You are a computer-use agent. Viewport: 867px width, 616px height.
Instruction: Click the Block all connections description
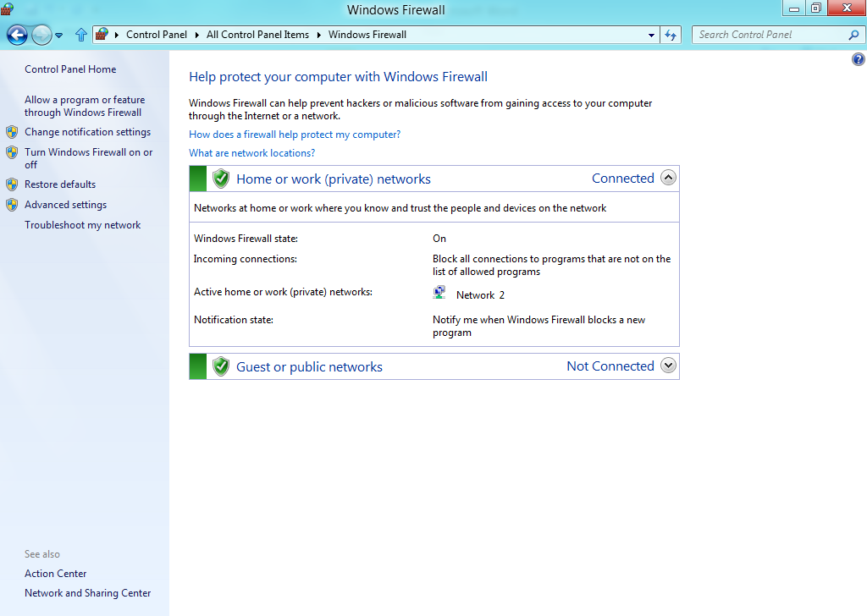[551, 265]
